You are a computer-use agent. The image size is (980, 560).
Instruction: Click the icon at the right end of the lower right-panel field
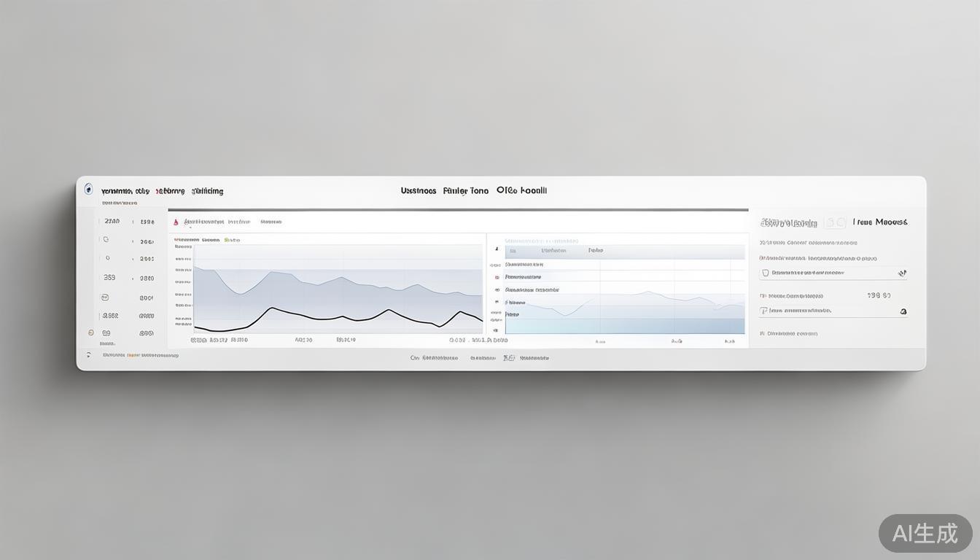pos(903,311)
